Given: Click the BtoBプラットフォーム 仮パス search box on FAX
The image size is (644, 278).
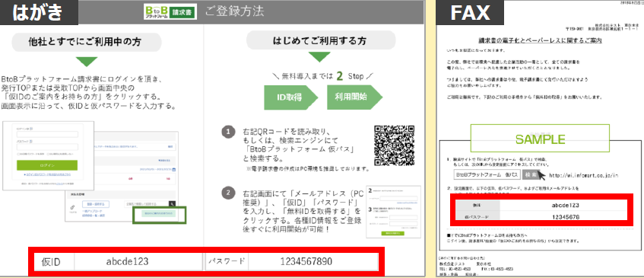Looking at the screenshot, I should point(487,174).
